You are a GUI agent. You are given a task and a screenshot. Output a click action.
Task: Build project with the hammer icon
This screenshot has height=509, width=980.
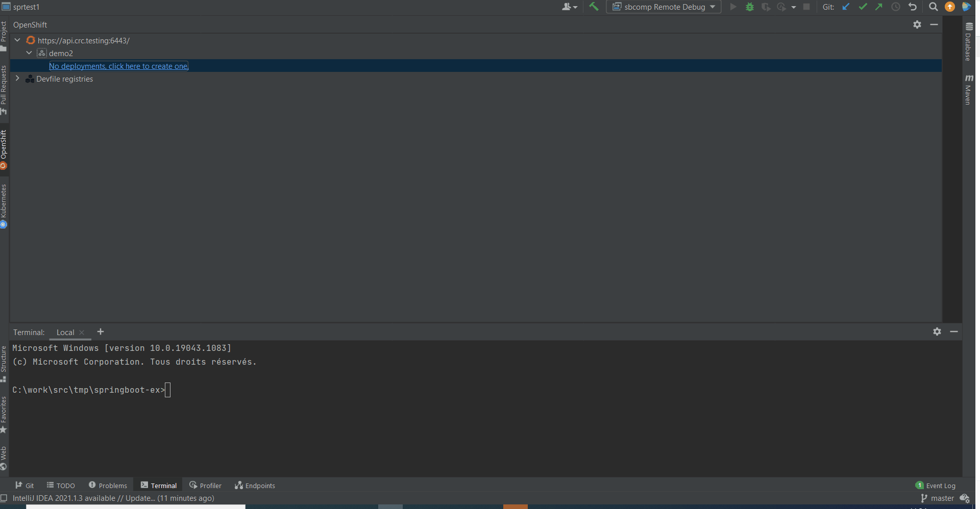[x=594, y=7]
